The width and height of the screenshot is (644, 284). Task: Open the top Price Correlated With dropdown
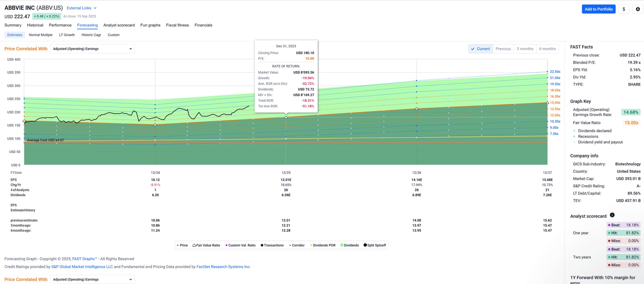pos(92,49)
